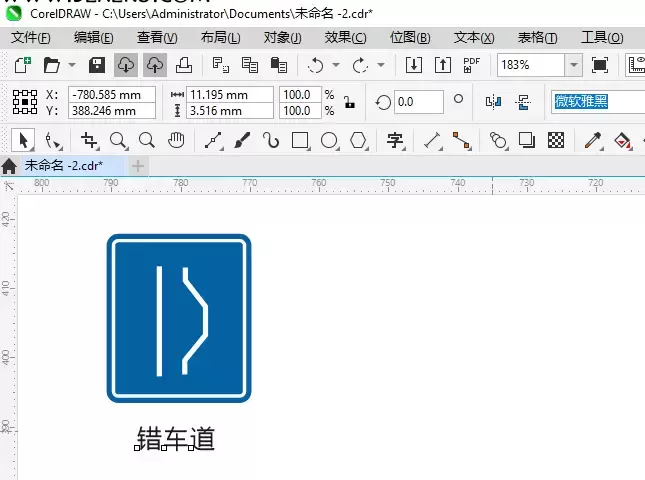Open the 效果(C) menu
The width and height of the screenshot is (645, 480).
(345, 37)
